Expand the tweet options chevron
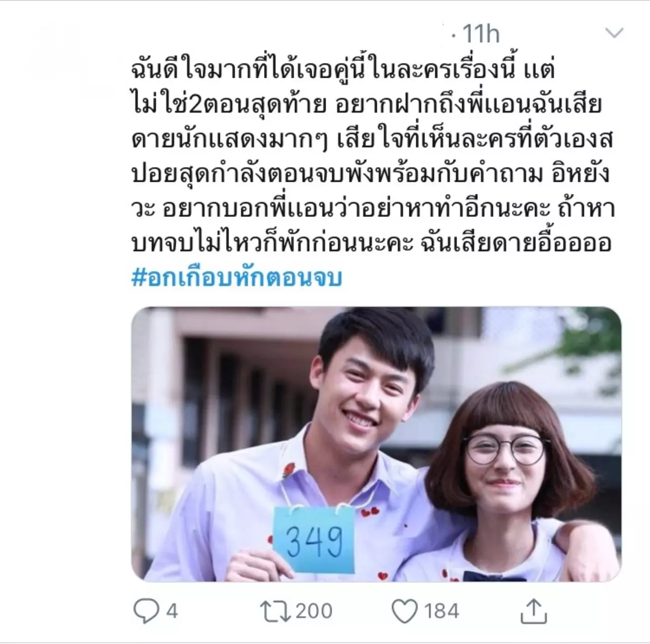650x644 pixels. (x=614, y=34)
